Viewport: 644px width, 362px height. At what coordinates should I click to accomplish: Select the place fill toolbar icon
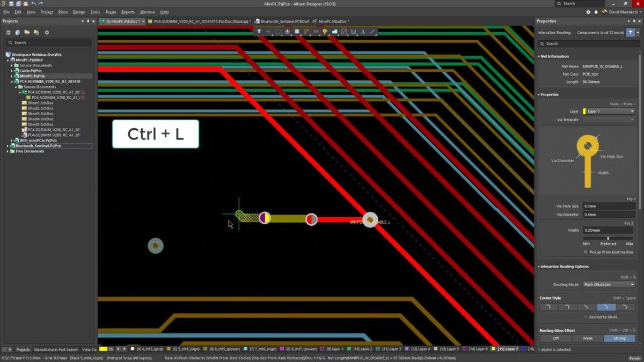[x=297, y=32]
